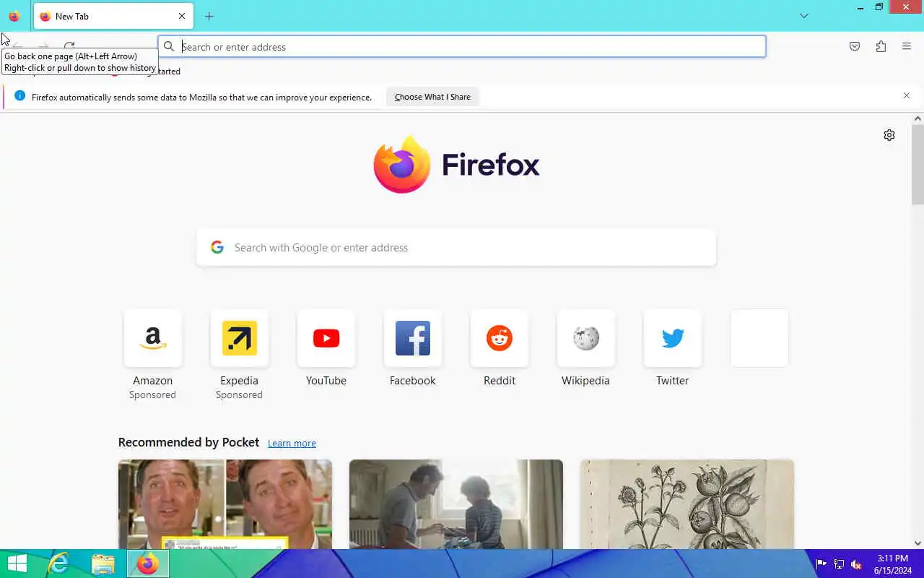
Task: Select the New Tab tab
Action: point(113,16)
